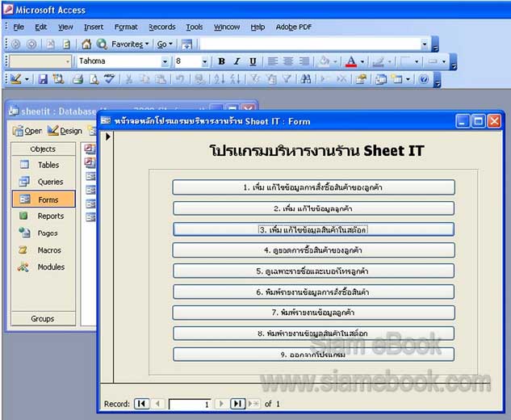The image size is (511, 420).
Task: Go to the first record navigation button
Action: tap(142, 404)
